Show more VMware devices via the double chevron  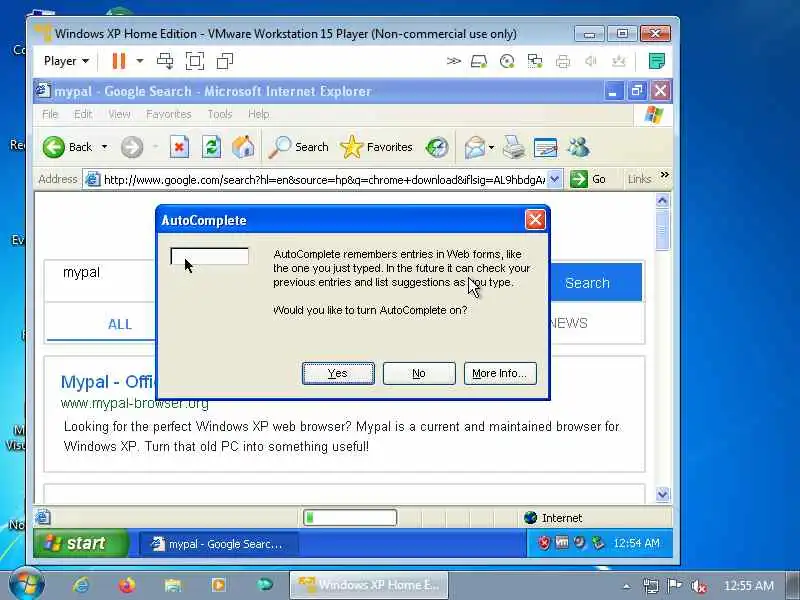tap(453, 61)
